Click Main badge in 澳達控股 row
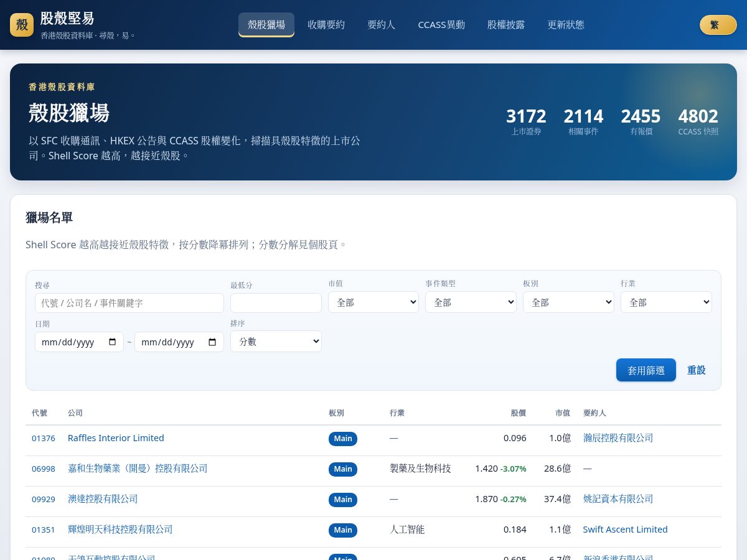 click(x=343, y=500)
